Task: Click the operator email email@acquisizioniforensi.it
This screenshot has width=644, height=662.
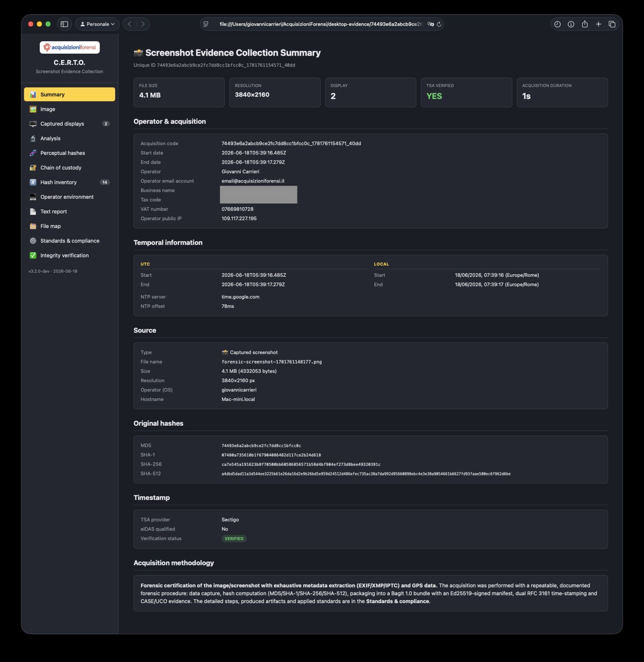Action: pyautogui.click(x=253, y=181)
